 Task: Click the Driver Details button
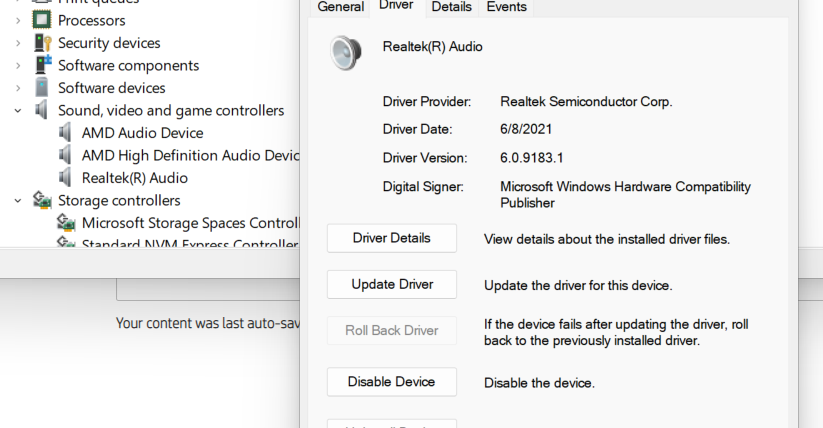pos(392,238)
